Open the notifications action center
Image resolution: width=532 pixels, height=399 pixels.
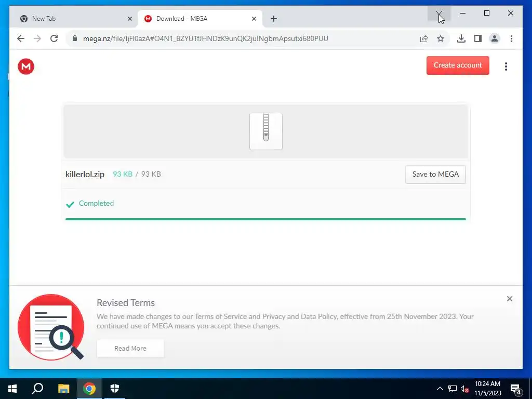click(516, 389)
